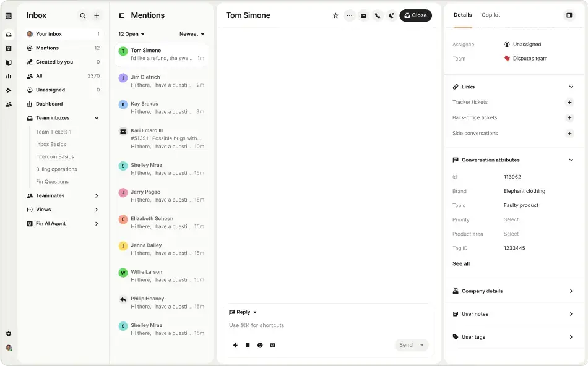Open the search icon beside Inbox title

pos(83,15)
